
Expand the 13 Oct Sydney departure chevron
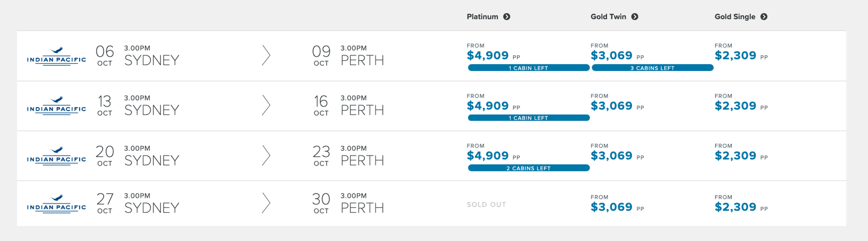[x=266, y=105]
